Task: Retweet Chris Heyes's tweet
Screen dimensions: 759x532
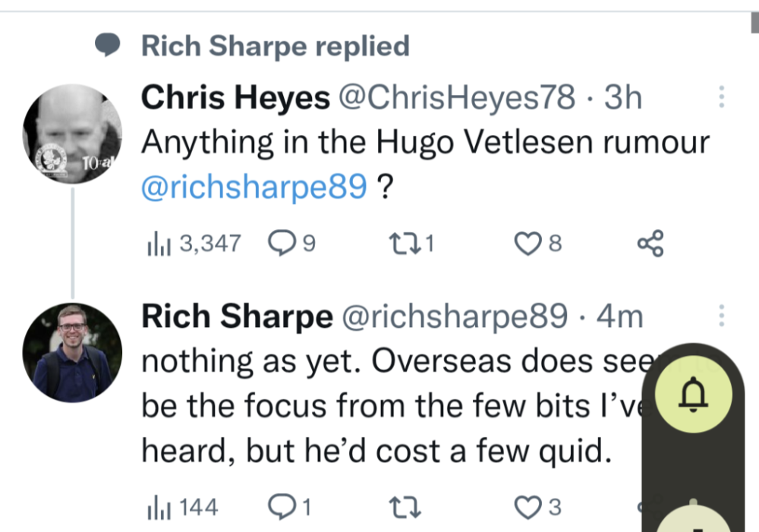Action: [406, 243]
